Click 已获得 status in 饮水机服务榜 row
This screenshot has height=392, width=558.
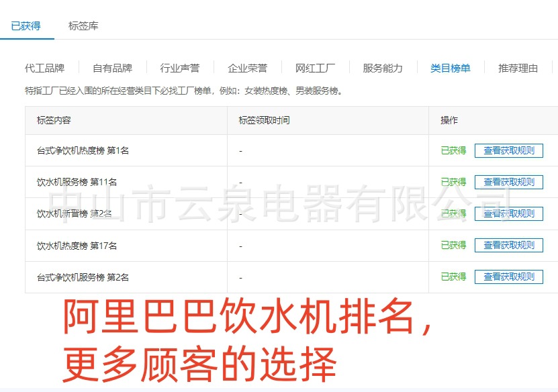coord(453,182)
